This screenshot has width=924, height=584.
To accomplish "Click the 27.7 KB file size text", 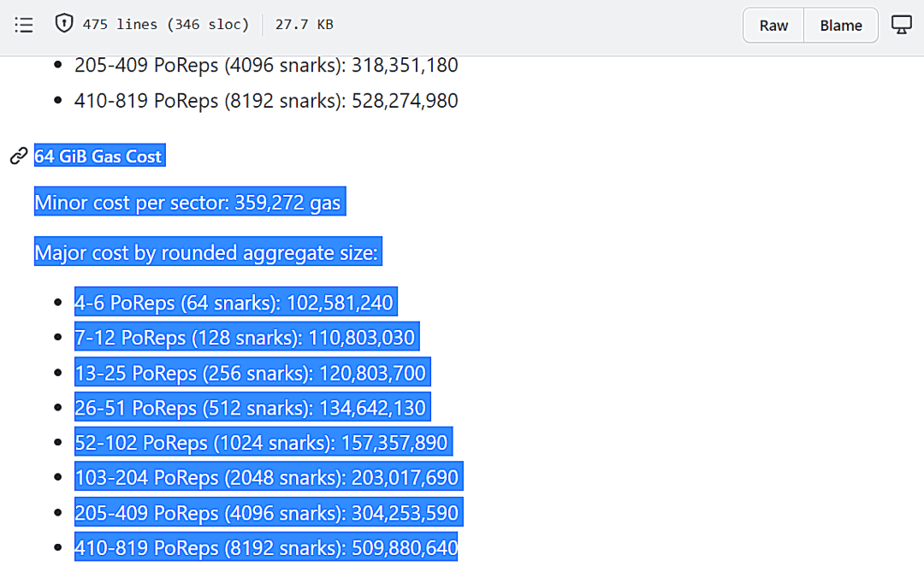I will point(304,25).
